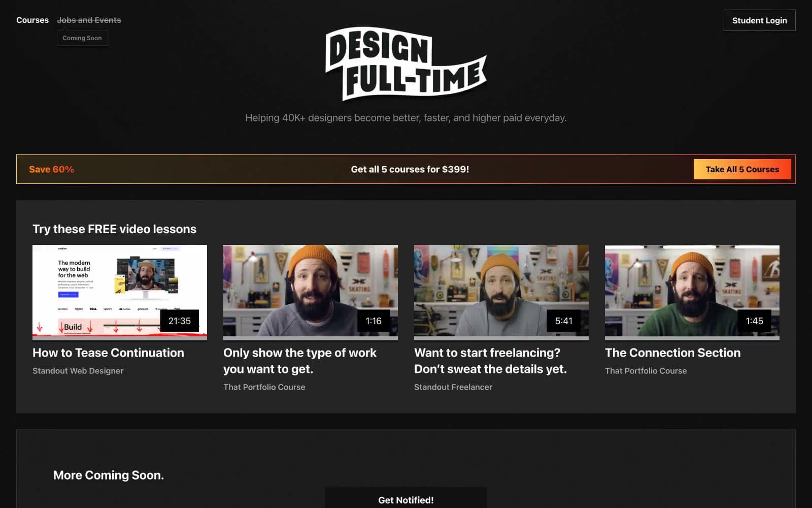Open the How to Tease Continuation video thumbnail
The width and height of the screenshot is (812, 508).
(x=120, y=292)
